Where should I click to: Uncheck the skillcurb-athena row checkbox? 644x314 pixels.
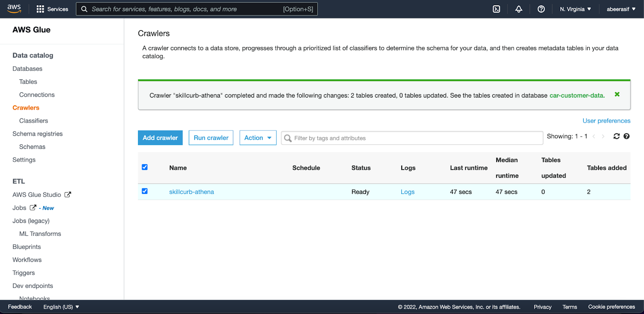click(145, 191)
